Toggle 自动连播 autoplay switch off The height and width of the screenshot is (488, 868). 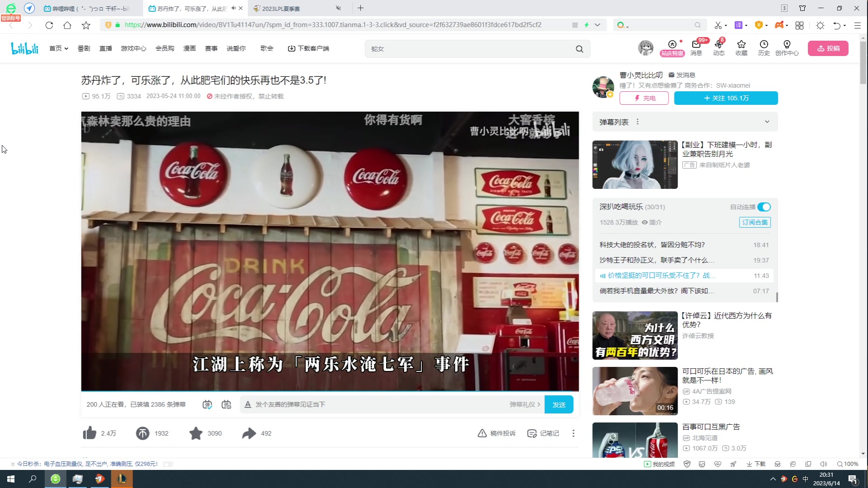click(764, 206)
